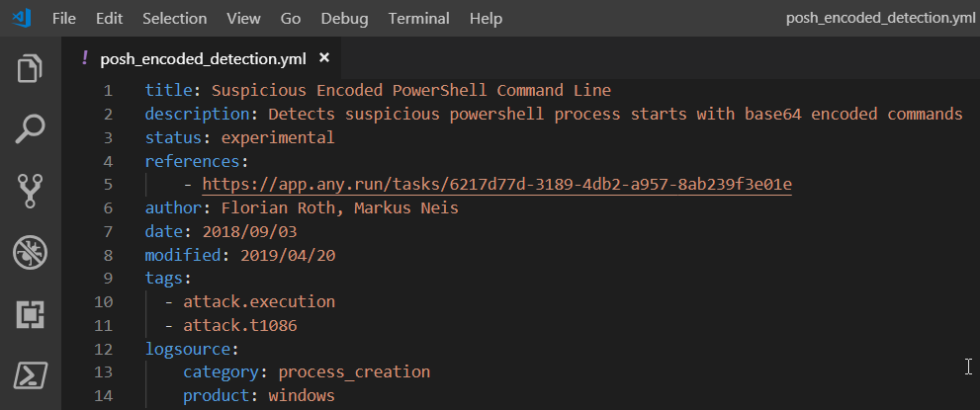The width and height of the screenshot is (980, 410).
Task: Select the posh_encoded_detection.yml editor tab
Action: tap(202, 58)
